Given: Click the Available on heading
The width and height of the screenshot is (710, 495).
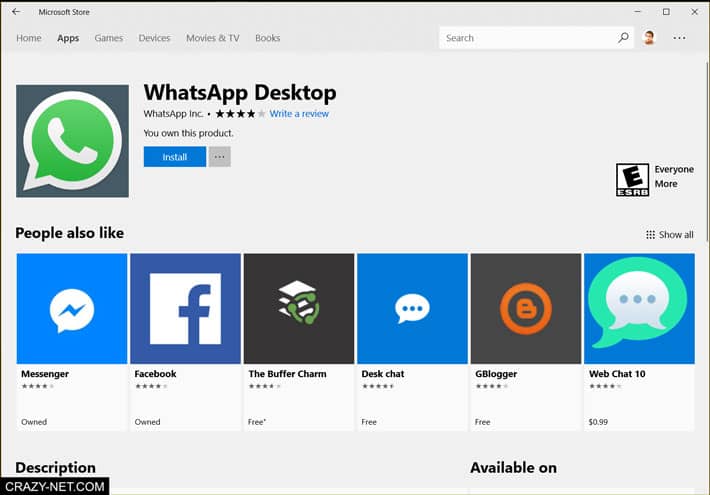Looking at the screenshot, I should click(x=513, y=467).
